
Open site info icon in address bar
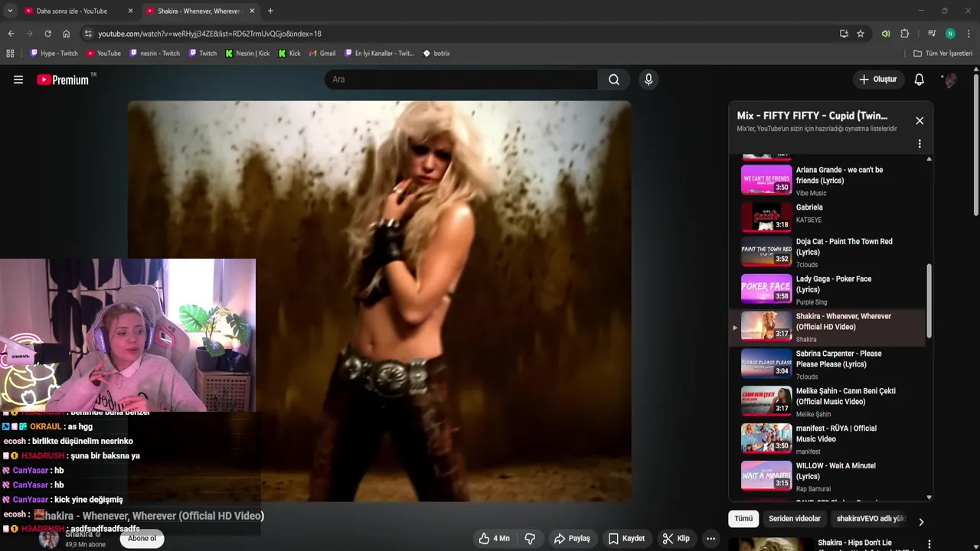point(88,34)
